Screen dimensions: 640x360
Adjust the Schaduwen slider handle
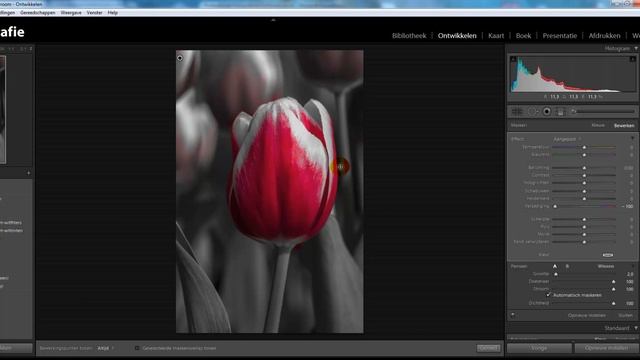coord(584,191)
